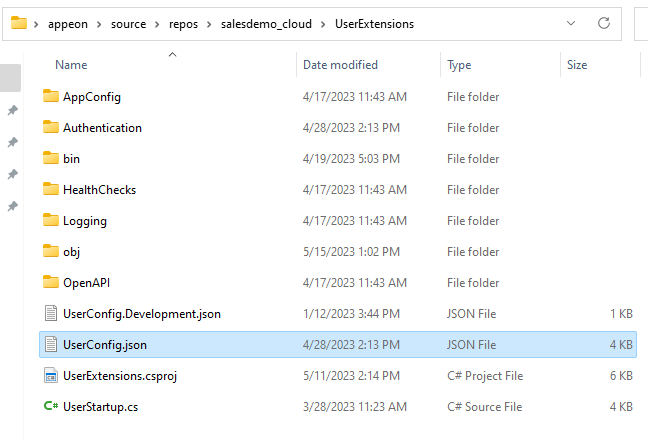Image resolution: width=648 pixels, height=440 pixels.
Task: Click the AppConfig folder icon
Action: click(52, 97)
